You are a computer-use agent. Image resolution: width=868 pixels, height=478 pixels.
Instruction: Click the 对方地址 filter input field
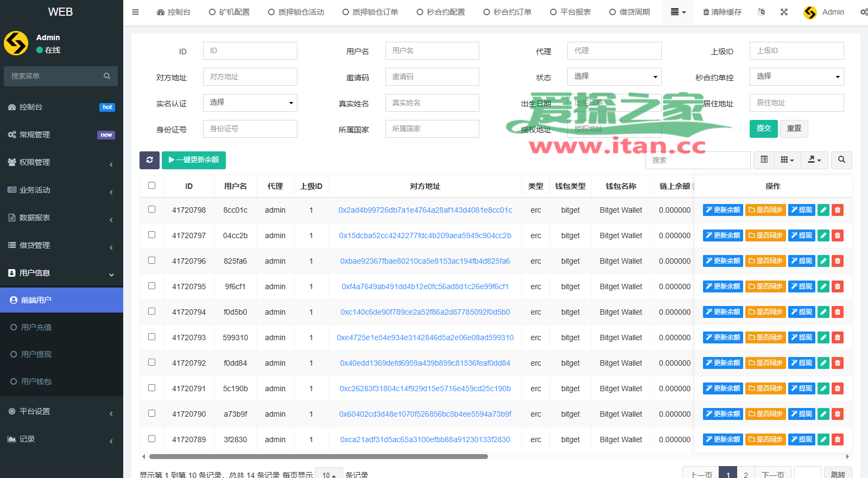pos(250,77)
